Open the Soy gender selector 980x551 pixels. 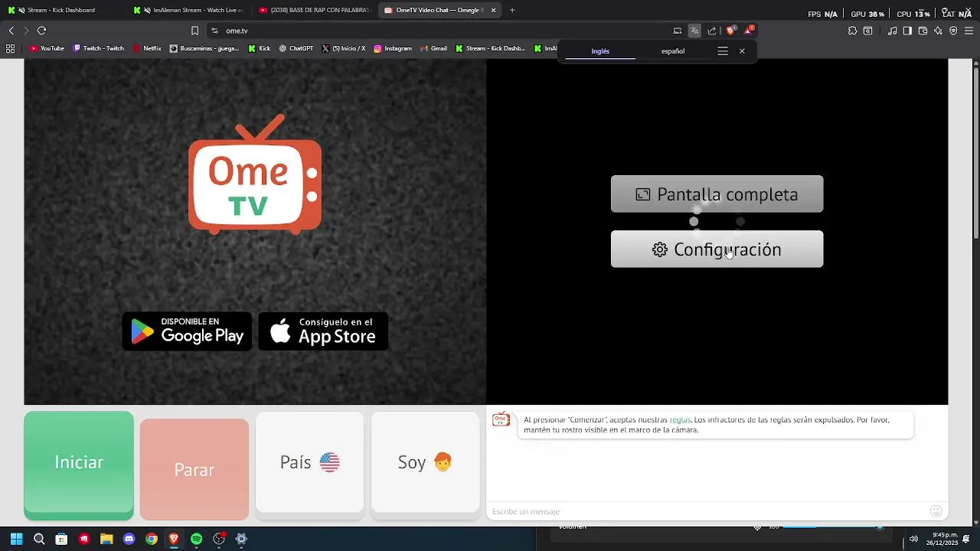425,462
